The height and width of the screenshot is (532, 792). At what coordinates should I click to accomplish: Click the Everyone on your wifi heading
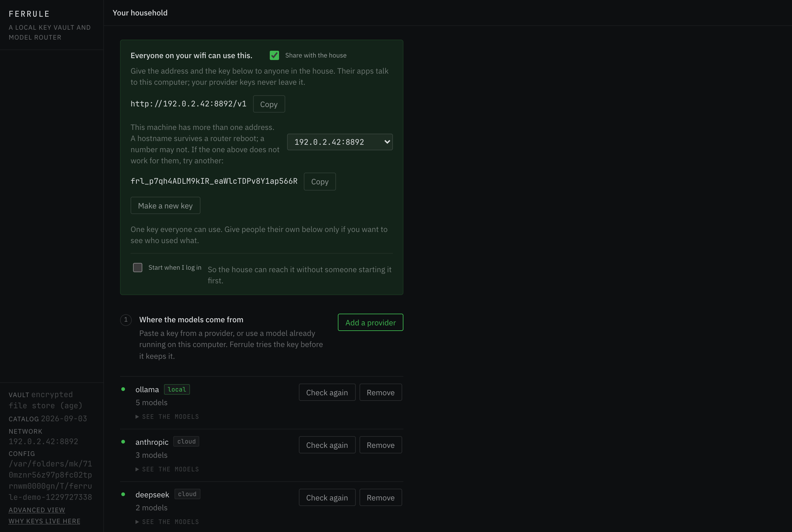click(x=192, y=55)
